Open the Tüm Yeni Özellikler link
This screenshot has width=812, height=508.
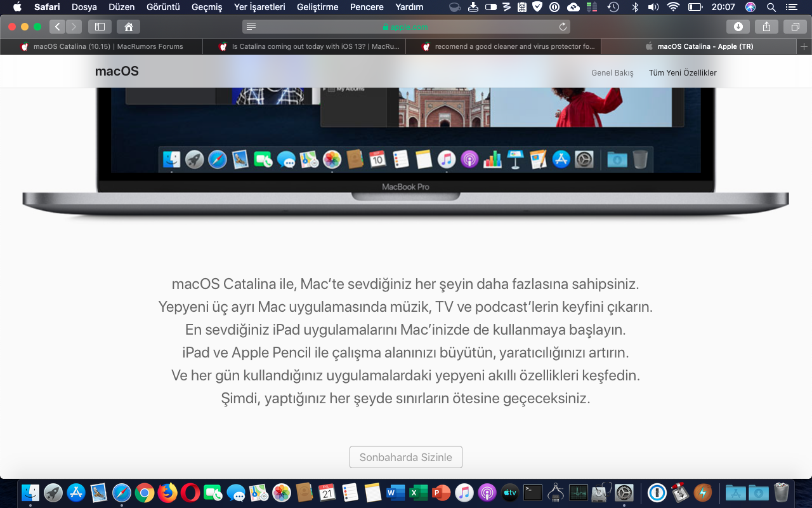[x=683, y=72]
